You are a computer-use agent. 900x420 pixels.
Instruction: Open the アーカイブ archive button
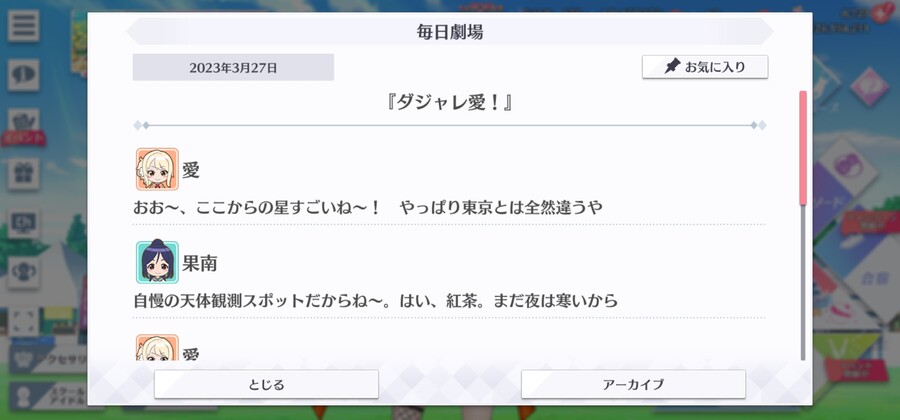tap(633, 384)
